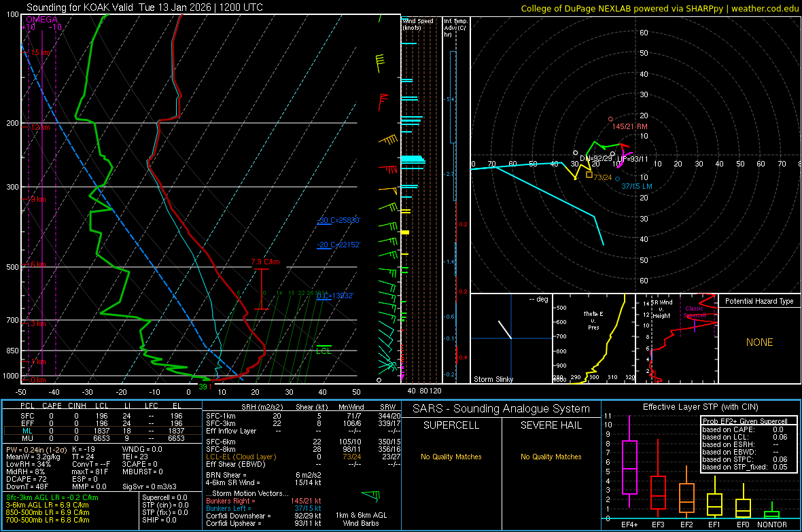Click the '0 C=13032' freezing level label
This screenshot has height=532, width=802.
(x=335, y=296)
